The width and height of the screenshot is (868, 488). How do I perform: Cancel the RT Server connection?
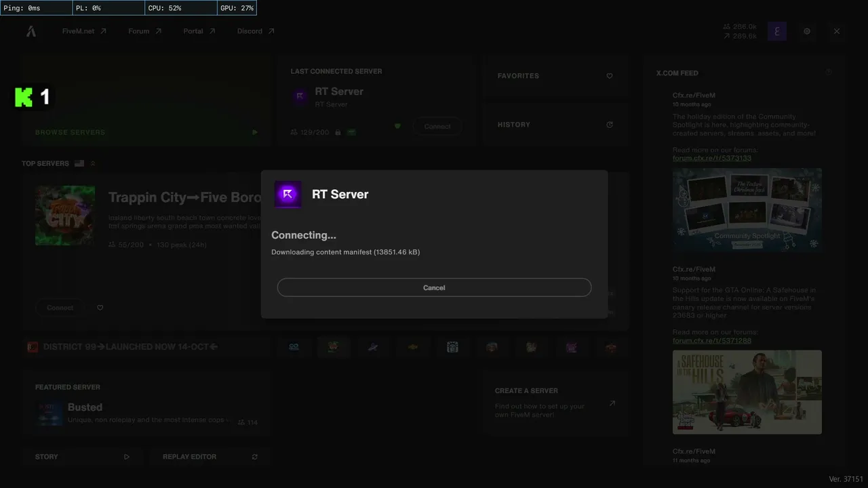click(434, 287)
